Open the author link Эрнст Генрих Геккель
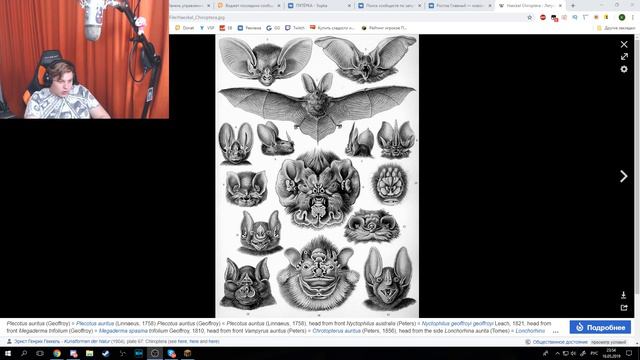 pos(37,341)
